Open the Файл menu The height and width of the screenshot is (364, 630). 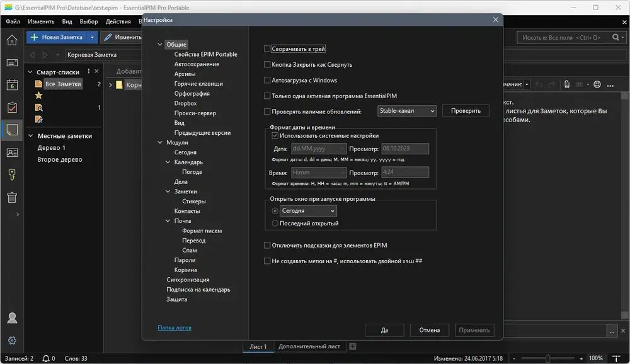point(13,21)
